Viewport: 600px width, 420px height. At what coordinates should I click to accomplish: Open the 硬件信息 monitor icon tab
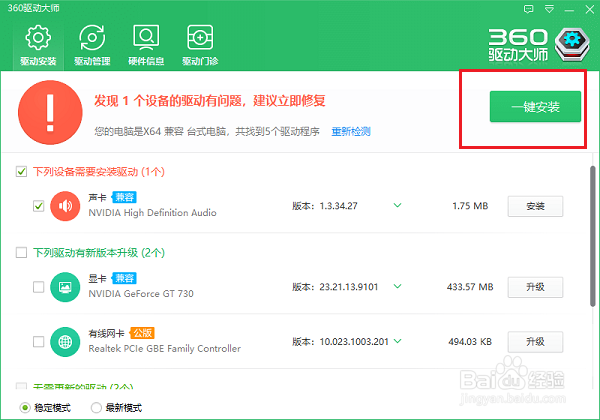pos(146,45)
